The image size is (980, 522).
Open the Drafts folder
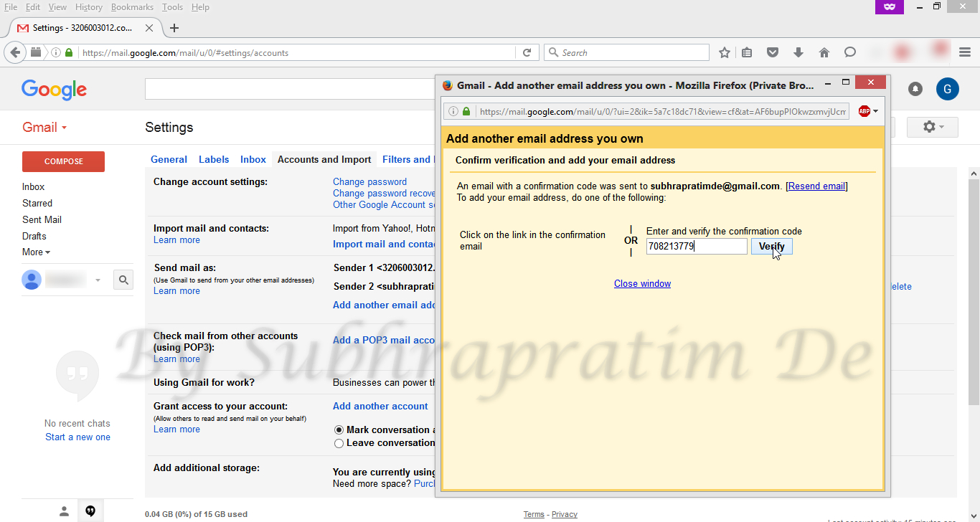click(x=34, y=237)
